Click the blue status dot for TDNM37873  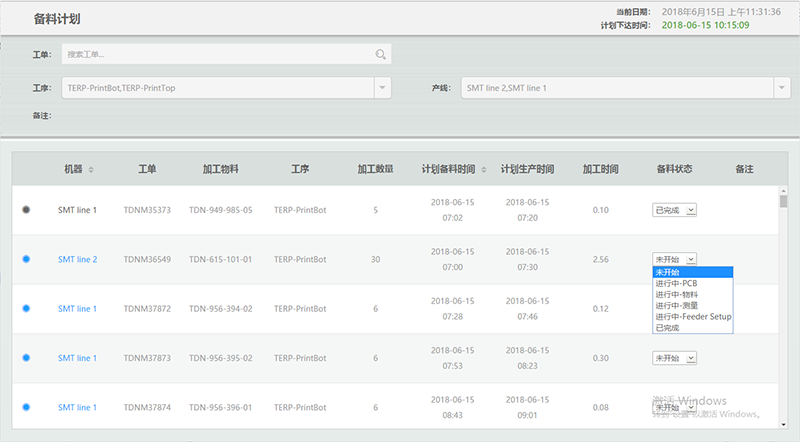(26, 358)
